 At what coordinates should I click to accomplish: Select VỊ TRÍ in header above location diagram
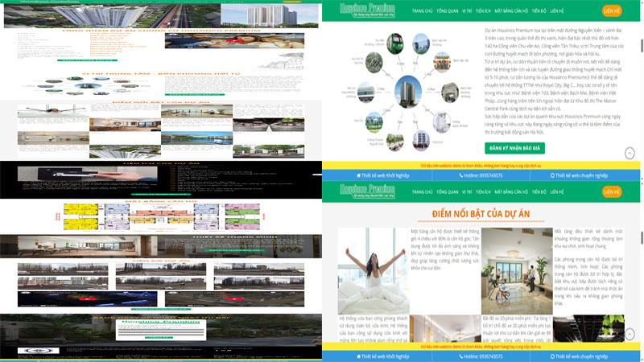point(467,11)
